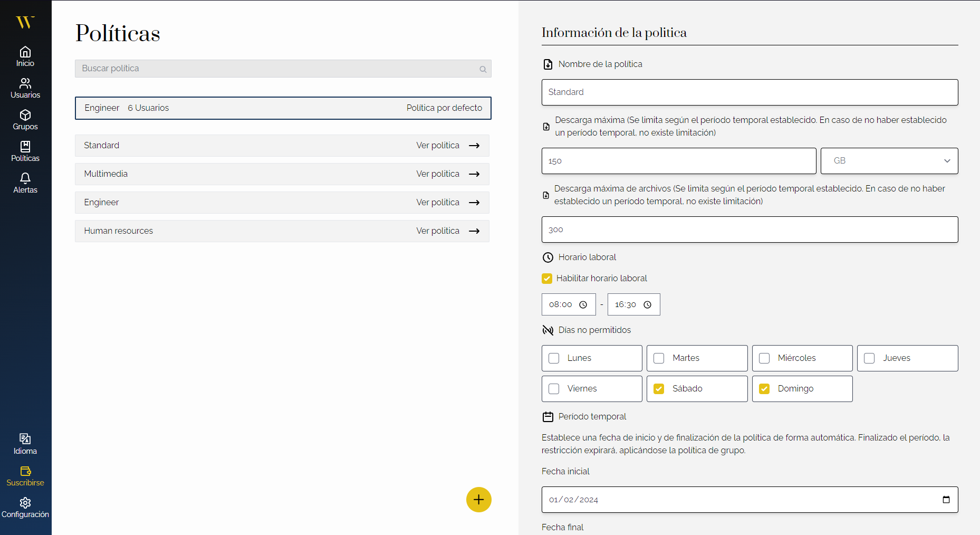
Task: Go to Inicio home page
Action: pos(25,56)
